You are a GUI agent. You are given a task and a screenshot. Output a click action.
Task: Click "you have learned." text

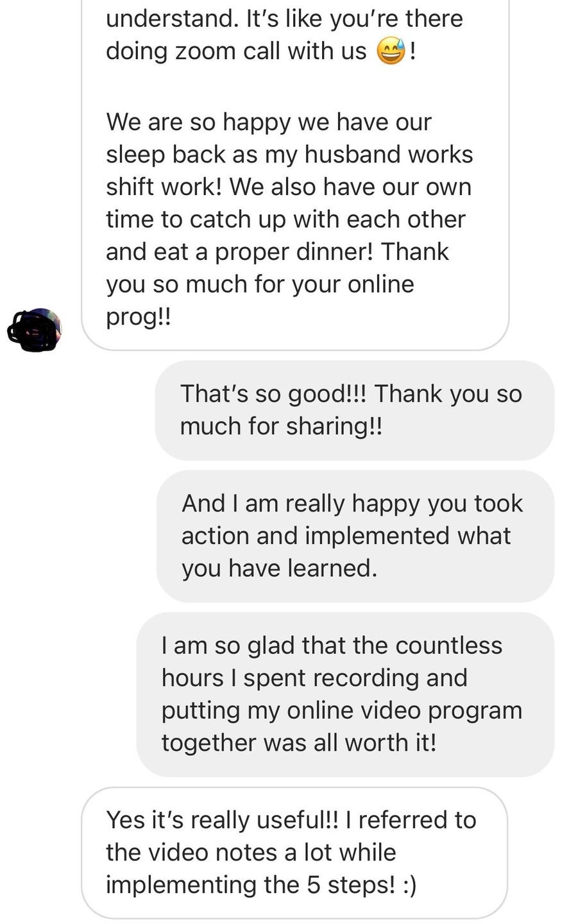tap(279, 568)
